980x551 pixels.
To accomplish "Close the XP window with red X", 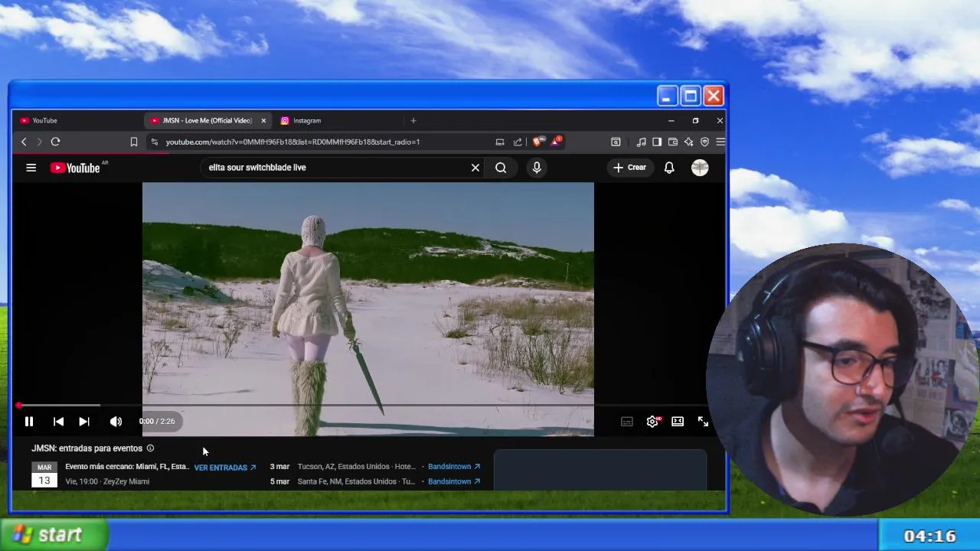I will point(714,96).
